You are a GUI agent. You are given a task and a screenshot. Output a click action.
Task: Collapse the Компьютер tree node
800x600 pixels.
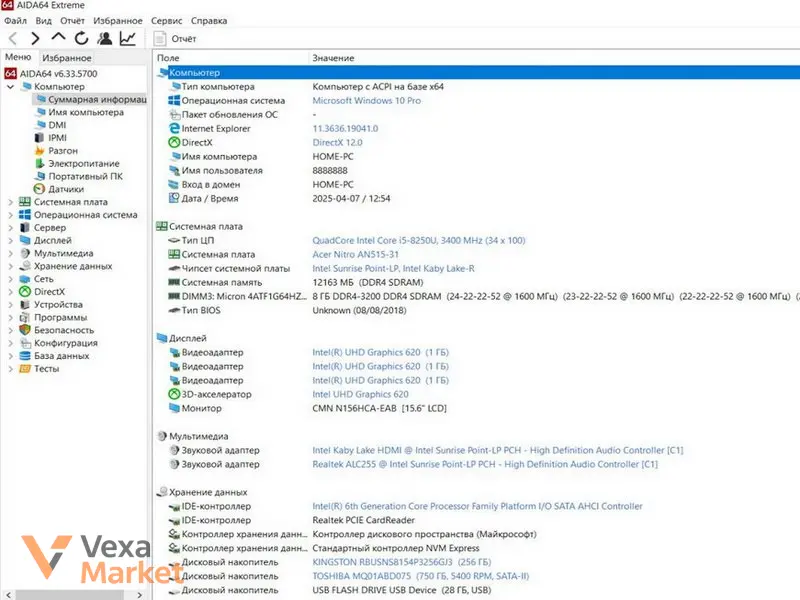click(10, 87)
